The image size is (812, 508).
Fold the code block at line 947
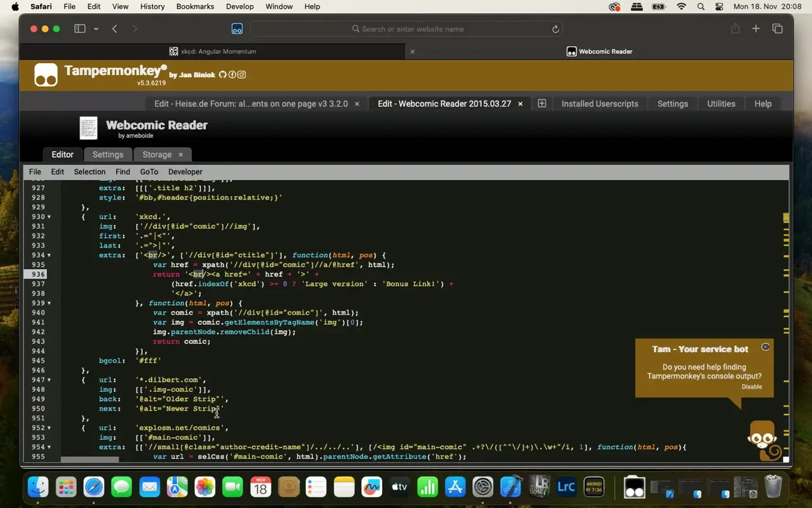point(49,380)
